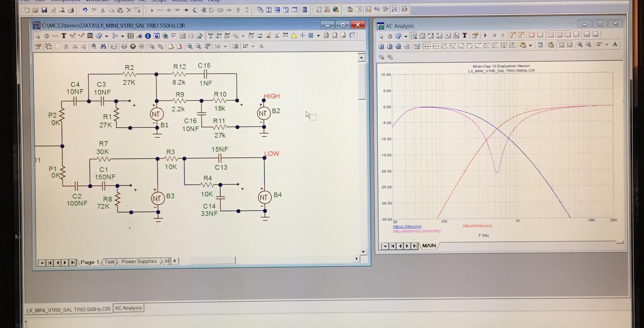This screenshot has width=644, height=328.
Task: Open page list dropdown arrow beside Page 1 tab
Action: 42,263
